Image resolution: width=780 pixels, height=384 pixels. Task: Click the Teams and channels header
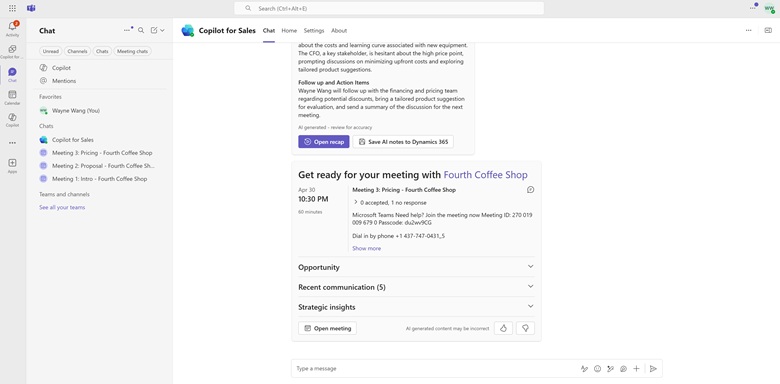tap(65, 194)
